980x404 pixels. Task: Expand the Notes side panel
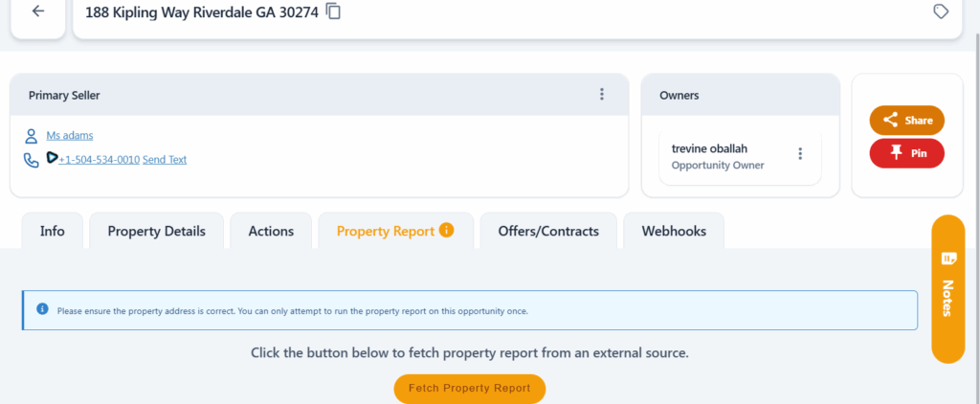tap(947, 288)
